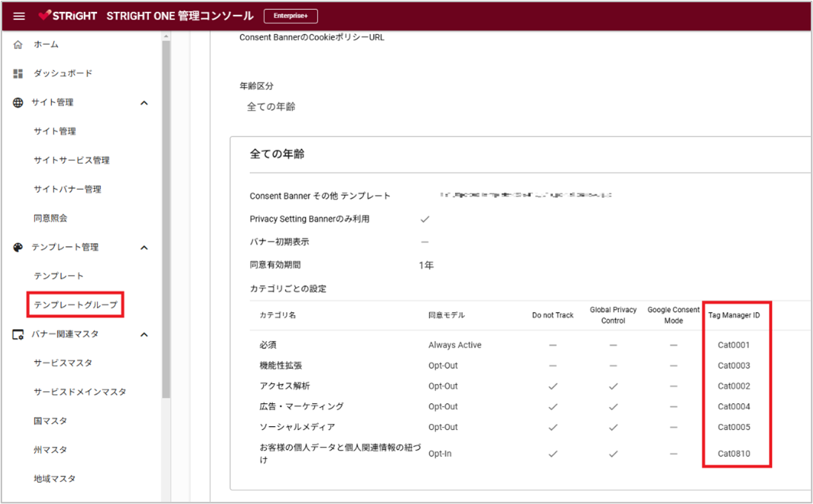Click the STRIGHT logo in header
The width and height of the screenshot is (813, 504).
coord(68,16)
